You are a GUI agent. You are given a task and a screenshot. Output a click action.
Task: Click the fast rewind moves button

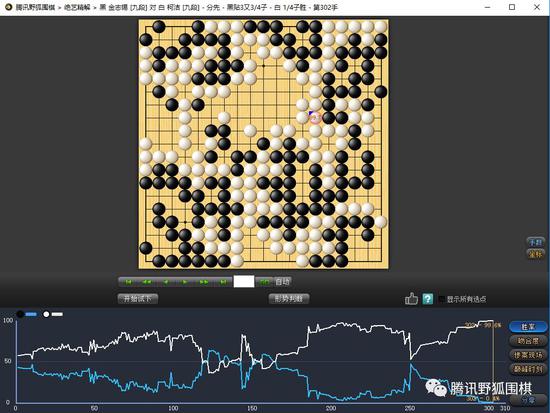point(147,282)
